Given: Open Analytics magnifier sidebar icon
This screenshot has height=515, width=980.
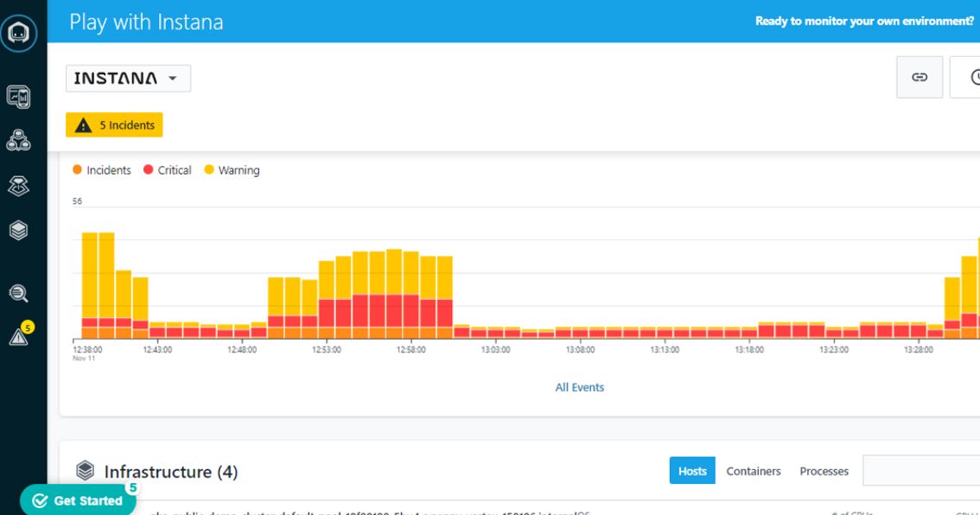Looking at the screenshot, I should point(18,293).
